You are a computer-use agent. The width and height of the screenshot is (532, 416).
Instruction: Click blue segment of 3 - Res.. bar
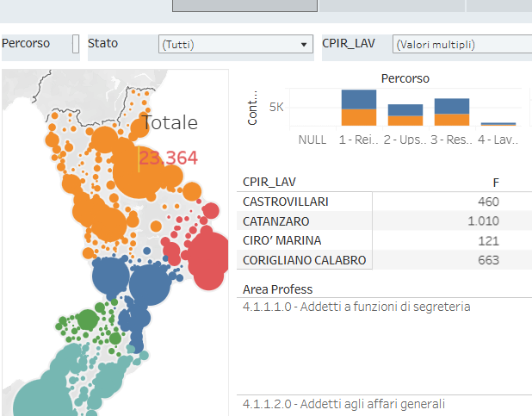pyautogui.click(x=452, y=106)
